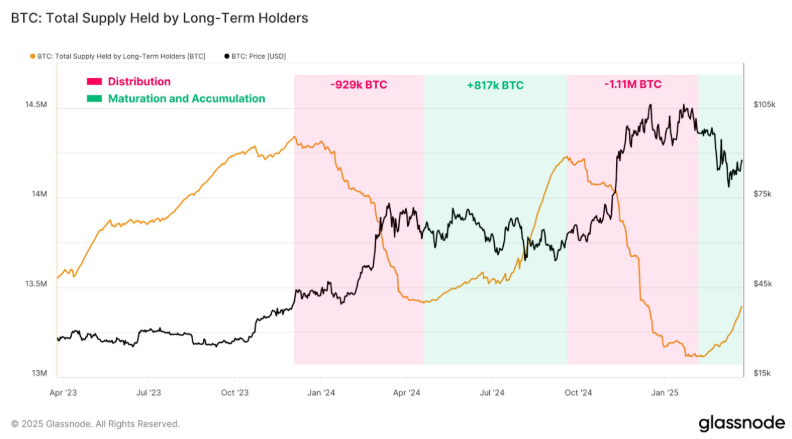Click the green Maturation and Accumulation swatch
Viewport: 792px width, 439px height.
(x=94, y=99)
